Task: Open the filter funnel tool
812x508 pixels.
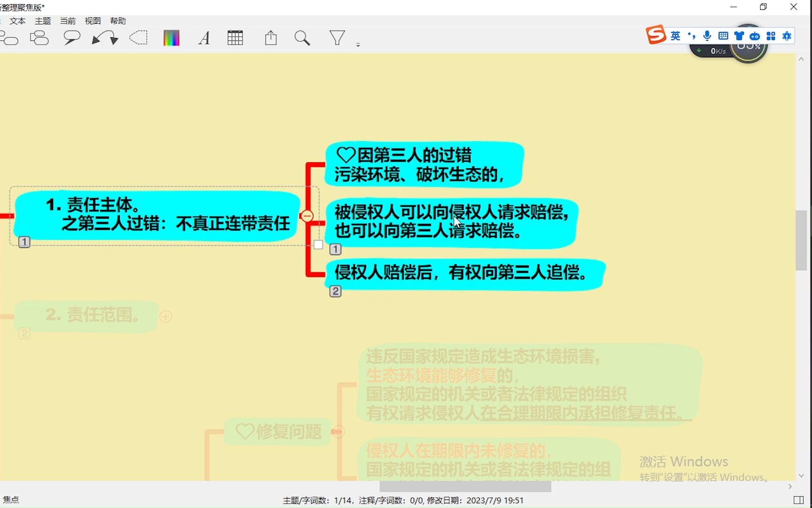Action: click(337, 38)
